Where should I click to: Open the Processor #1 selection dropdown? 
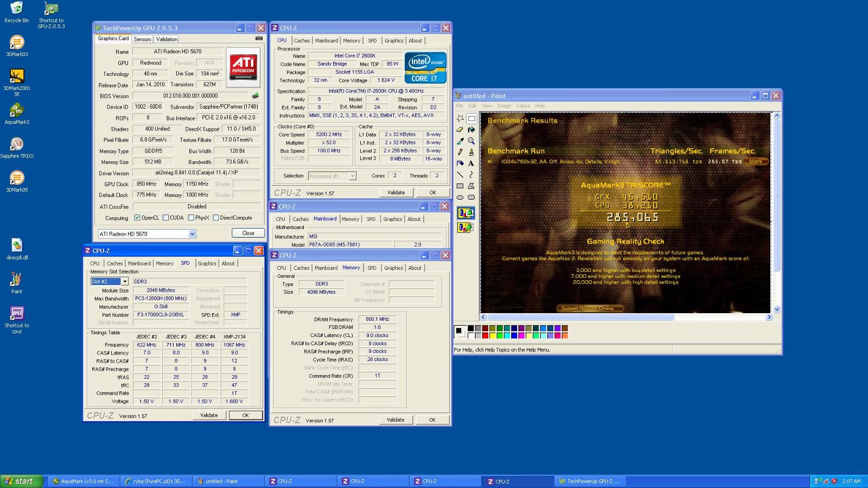click(x=353, y=176)
